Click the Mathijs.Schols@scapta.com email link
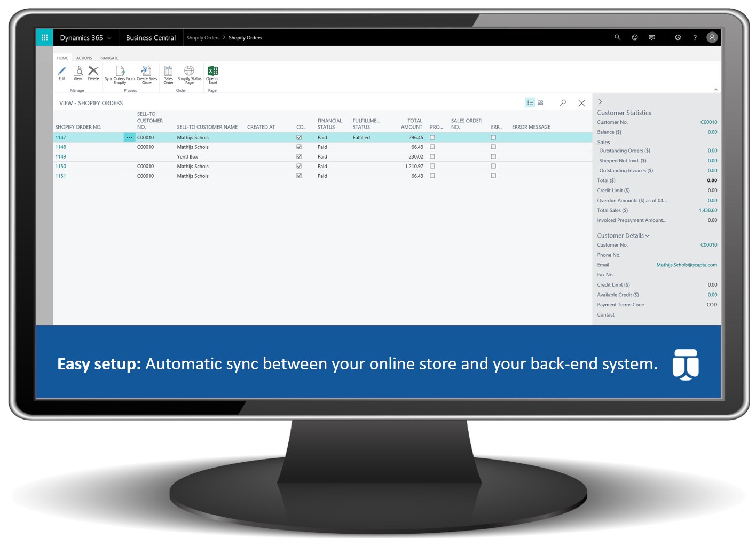 coord(687,265)
